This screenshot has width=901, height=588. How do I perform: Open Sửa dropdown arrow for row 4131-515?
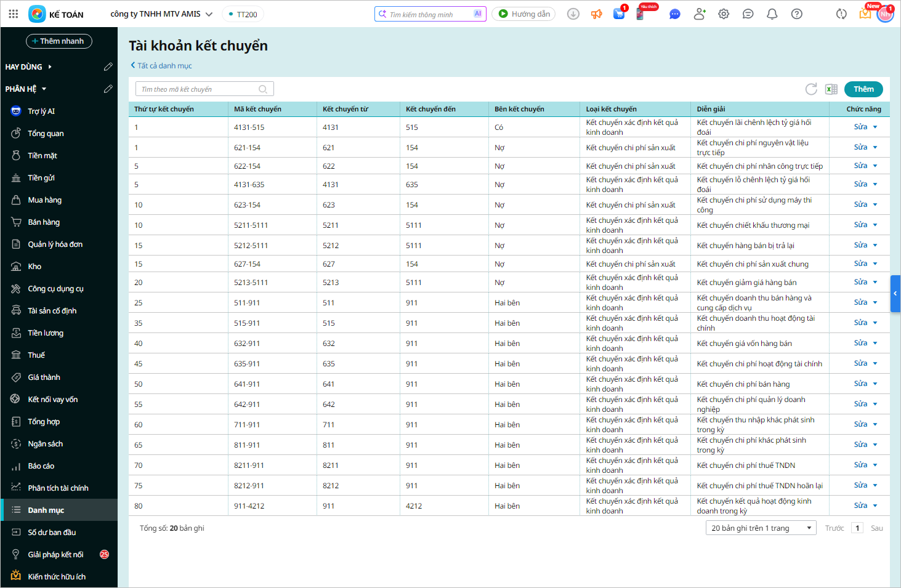click(875, 127)
